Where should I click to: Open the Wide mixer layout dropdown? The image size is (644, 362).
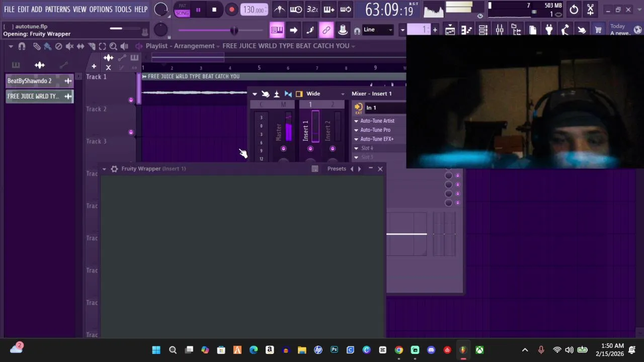[325, 94]
